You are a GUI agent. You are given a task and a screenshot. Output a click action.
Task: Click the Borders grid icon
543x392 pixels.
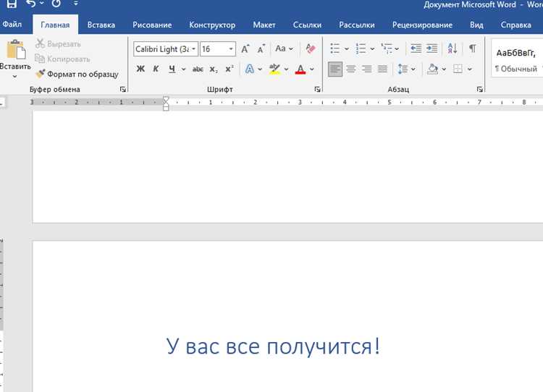(458, 69)
